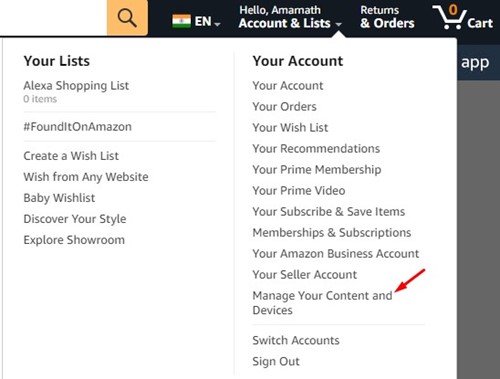
Task: Click the search magnifier icon button
Action: coord(127,17)
